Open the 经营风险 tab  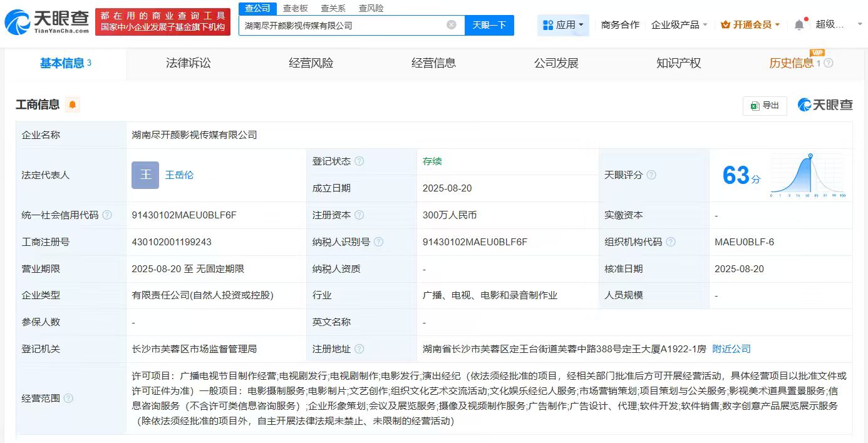(311, 63)
